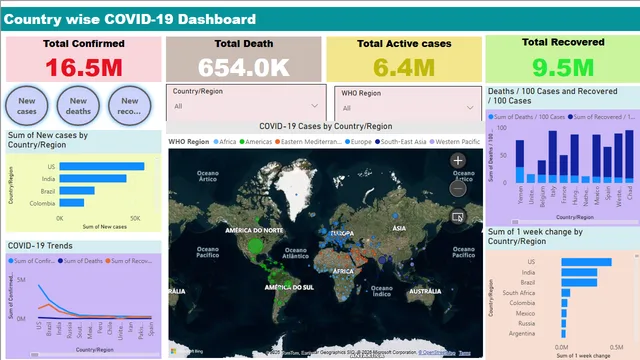Open the Country/Region slicer dropdown
Viewport: 640px width, 360px height.
tap(246, 106)
